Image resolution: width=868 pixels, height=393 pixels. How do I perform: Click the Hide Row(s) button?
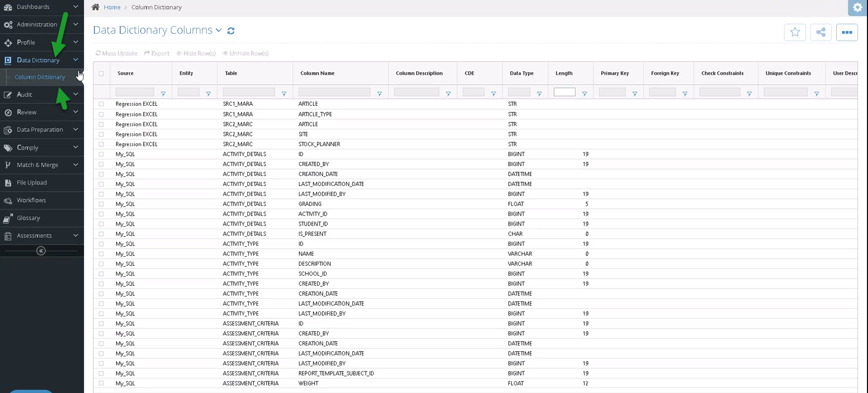click(x=196, y=53)
